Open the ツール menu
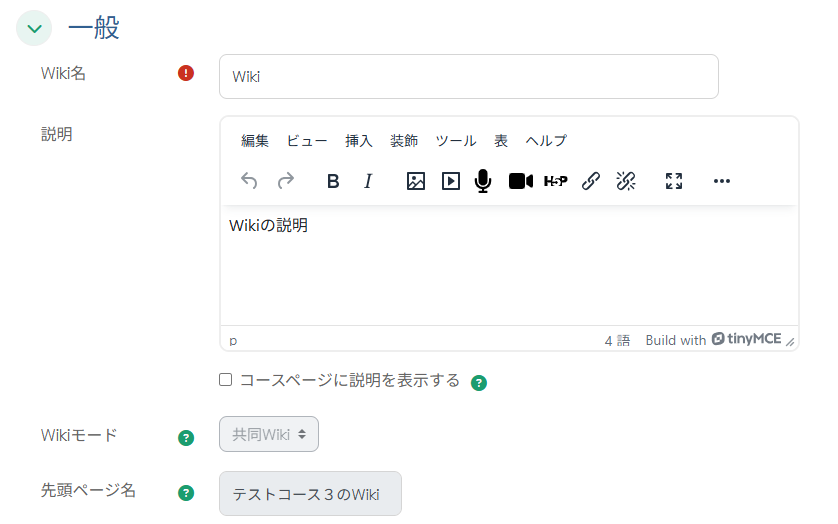 (456, 141)
